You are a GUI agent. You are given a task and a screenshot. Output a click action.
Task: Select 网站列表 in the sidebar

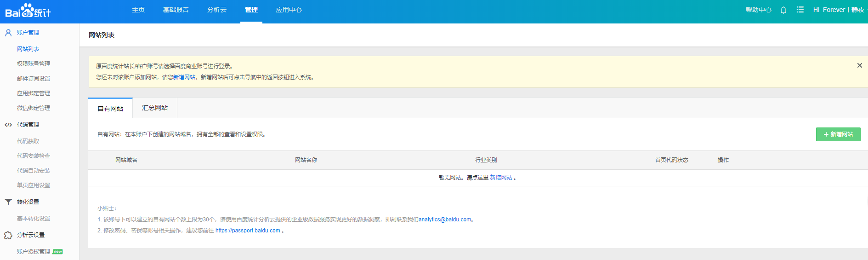[x=28, y=49]
